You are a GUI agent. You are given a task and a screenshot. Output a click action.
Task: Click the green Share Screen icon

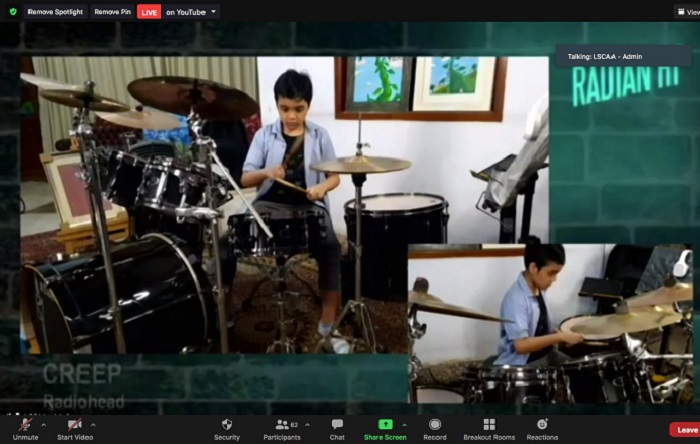385,424
